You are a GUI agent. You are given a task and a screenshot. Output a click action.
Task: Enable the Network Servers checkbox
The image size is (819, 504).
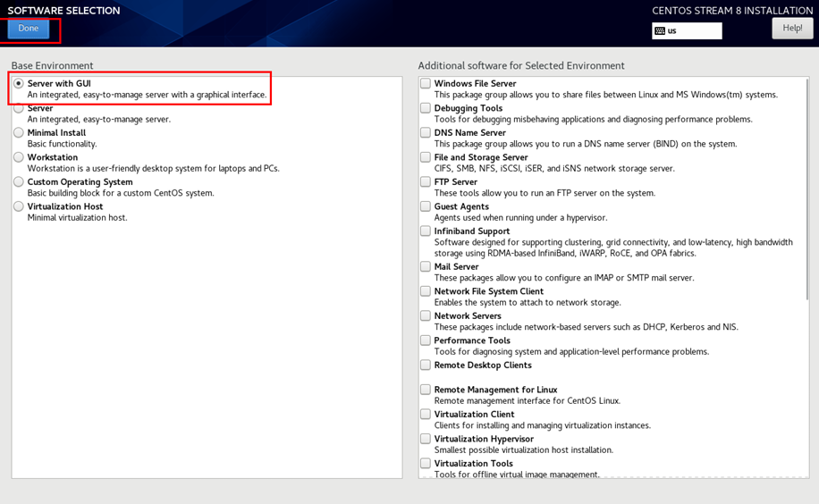426,315
